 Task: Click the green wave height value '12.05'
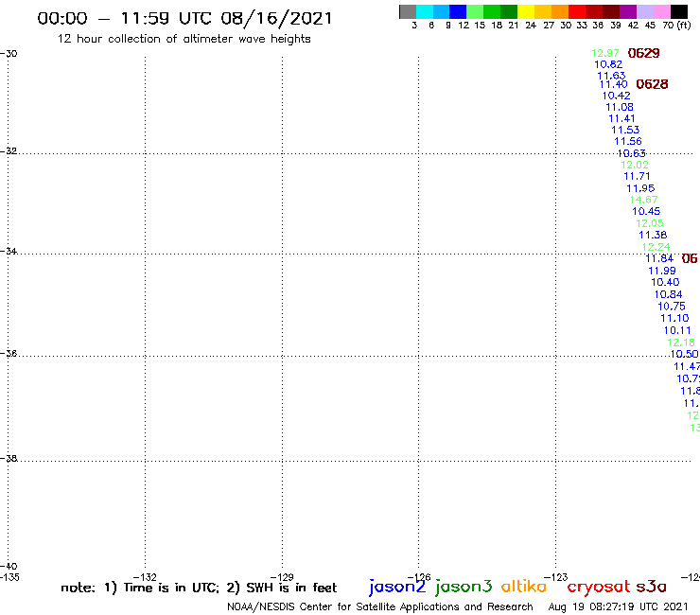pos(650,223)
